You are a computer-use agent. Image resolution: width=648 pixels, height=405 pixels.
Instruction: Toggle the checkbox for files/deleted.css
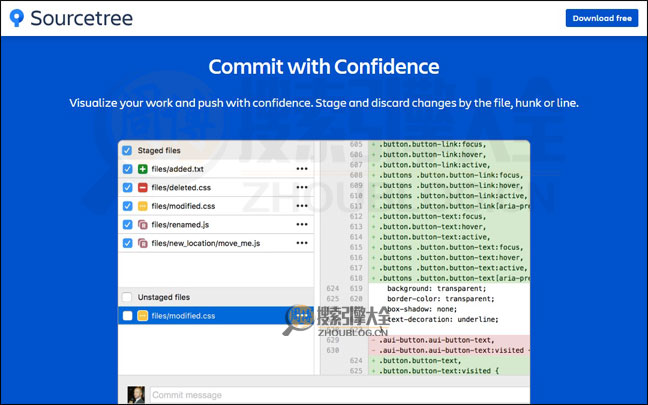coord(127,187)
